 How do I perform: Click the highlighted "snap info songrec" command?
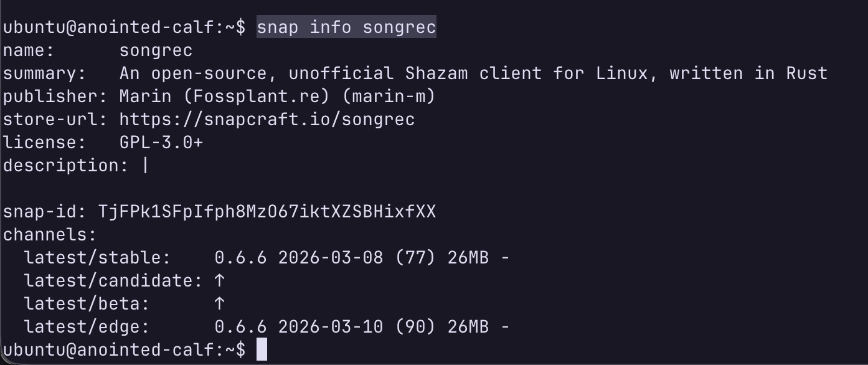coord(346,27)
